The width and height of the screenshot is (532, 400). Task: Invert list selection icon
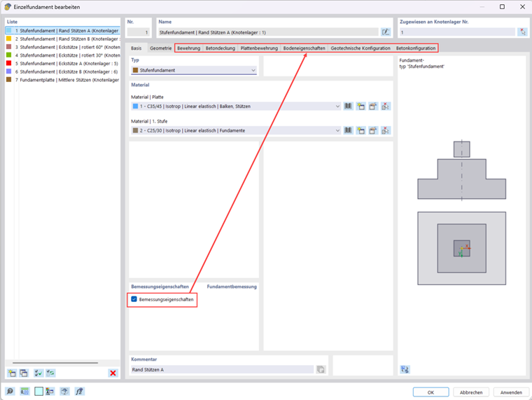(x=50, y=373)
